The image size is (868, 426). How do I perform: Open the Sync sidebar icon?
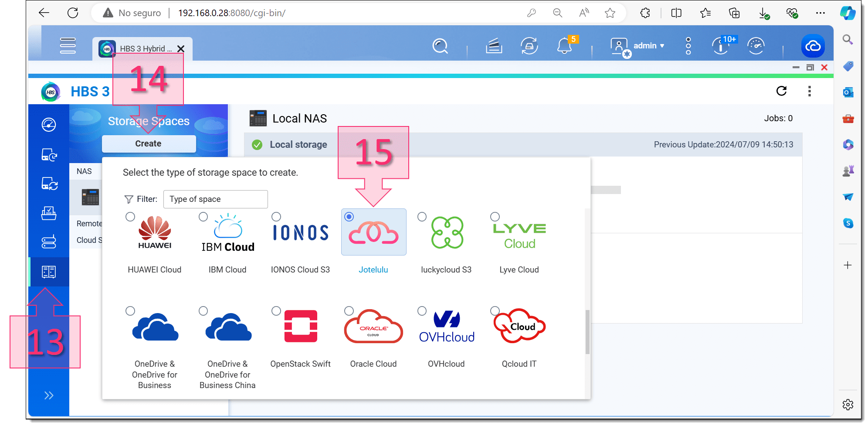coord(49,184)
